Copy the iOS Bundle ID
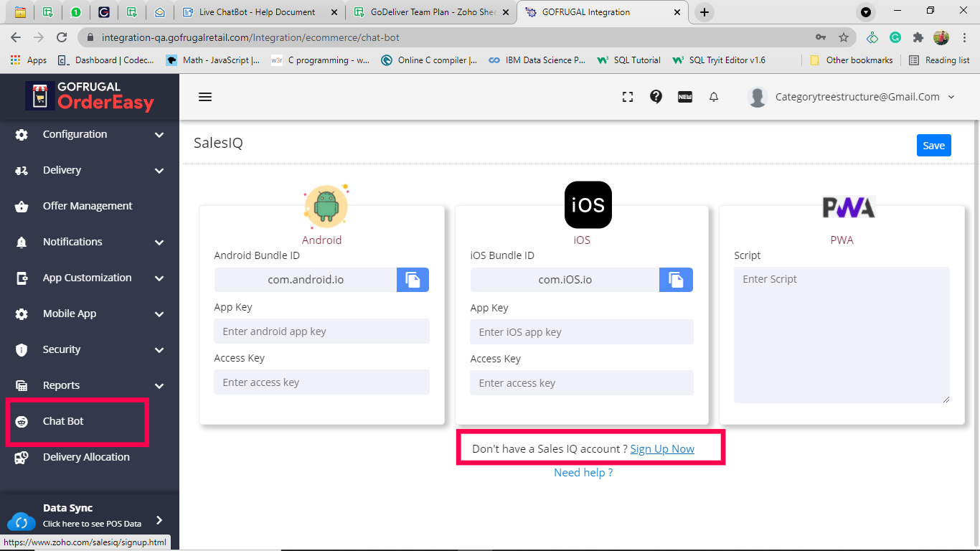Image resolution: width=980 pixels, height=551 pixels. coord(676,280)
